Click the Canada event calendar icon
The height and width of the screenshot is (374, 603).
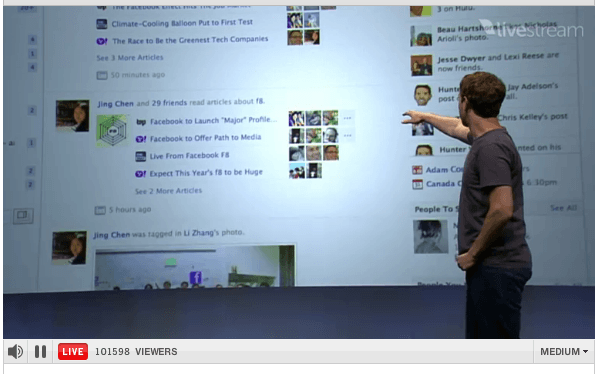click(x=417, y=184)
